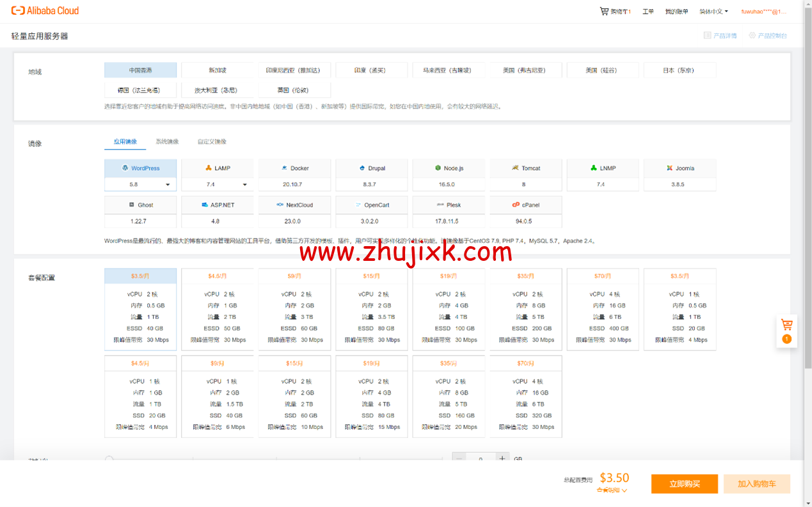Choose the cPanel application image

[525, 205]
